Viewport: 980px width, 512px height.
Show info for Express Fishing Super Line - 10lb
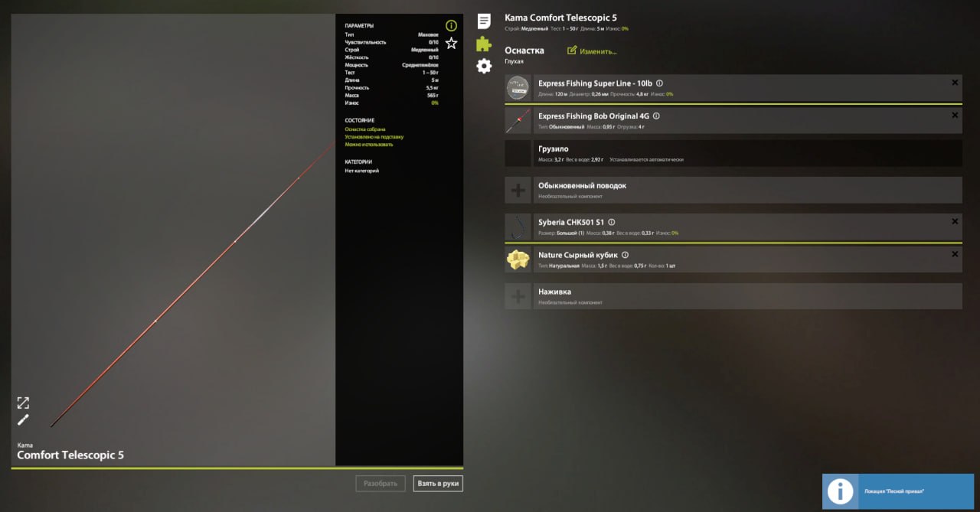[660, 83]
